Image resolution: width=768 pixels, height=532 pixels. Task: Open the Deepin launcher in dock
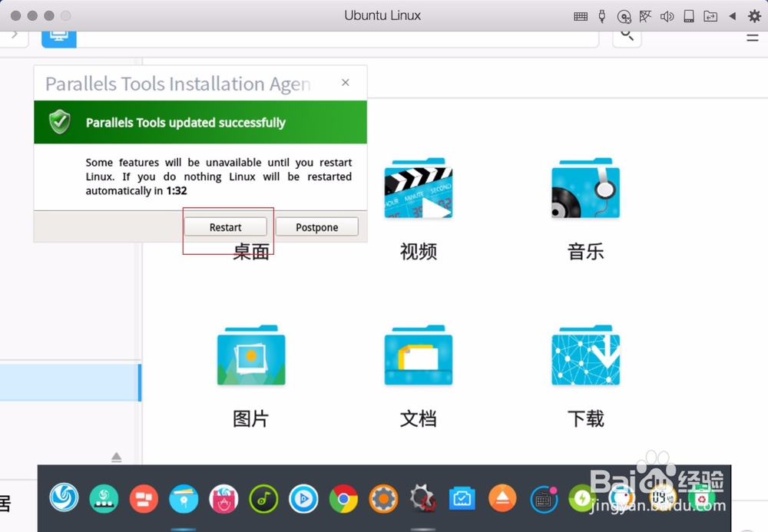[x=65, y=498]
